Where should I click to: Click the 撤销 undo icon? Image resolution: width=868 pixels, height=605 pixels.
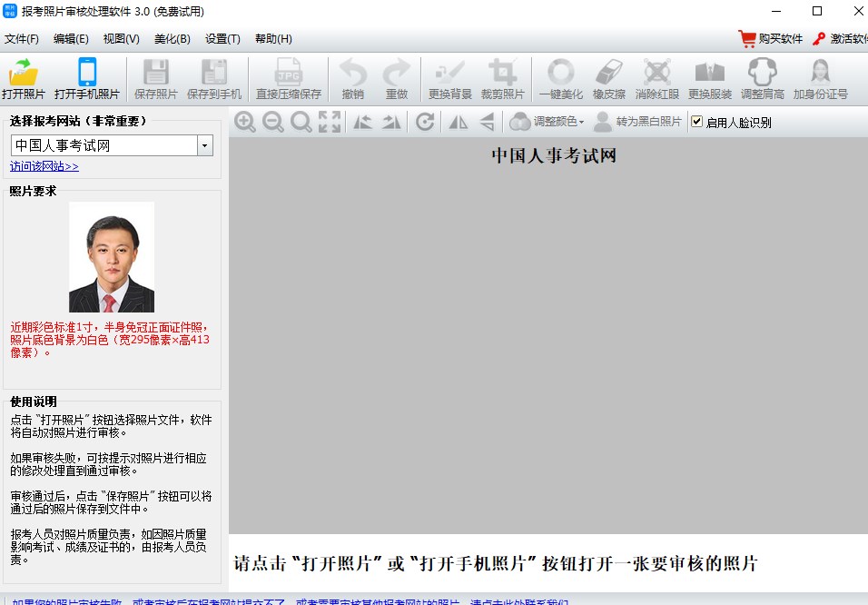(x=353, y=78)
